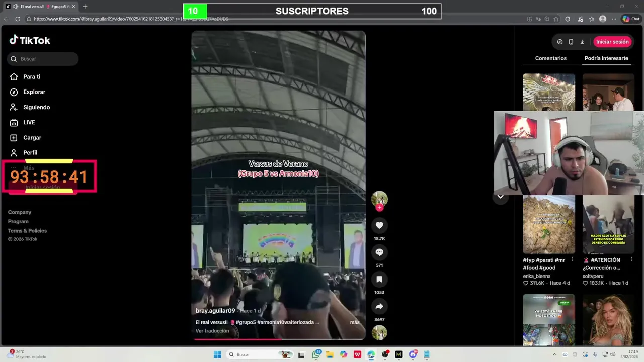The height and width of the screenshot is (362, 644).
Task: Toggle tab mute speaker icon
Action: [x=16, y=7]
